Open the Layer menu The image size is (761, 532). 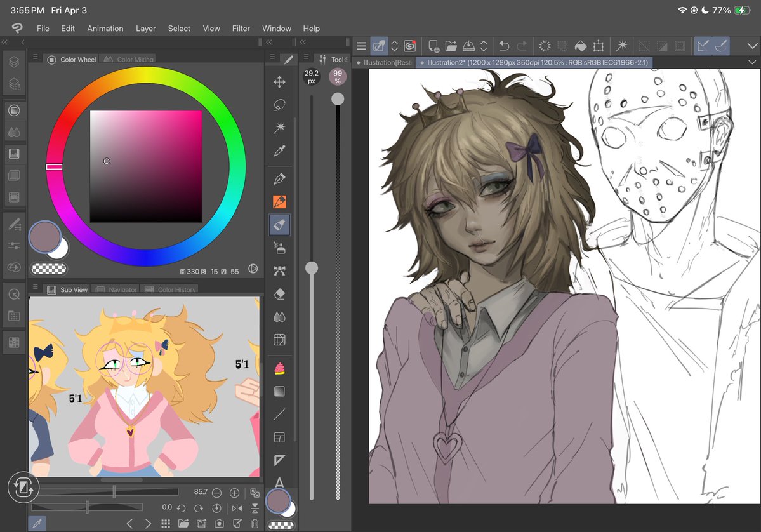click(x=145, y=29)
